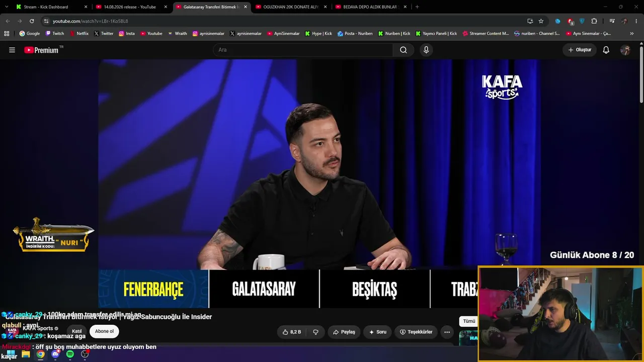Click the Abone ol subscribe button
The width and height of the screenshot is (644, 362).
click(x=104, y=331)
